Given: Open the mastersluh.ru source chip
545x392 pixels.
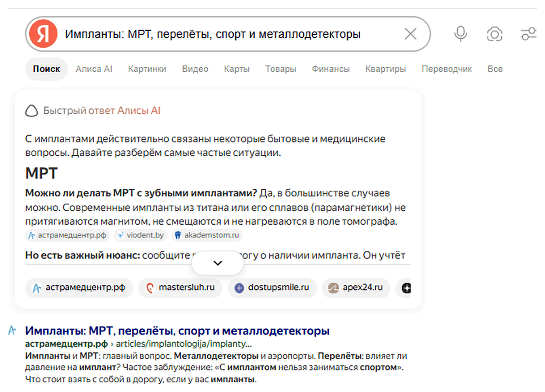Looking at the screenshot, I should coord(180,288).
